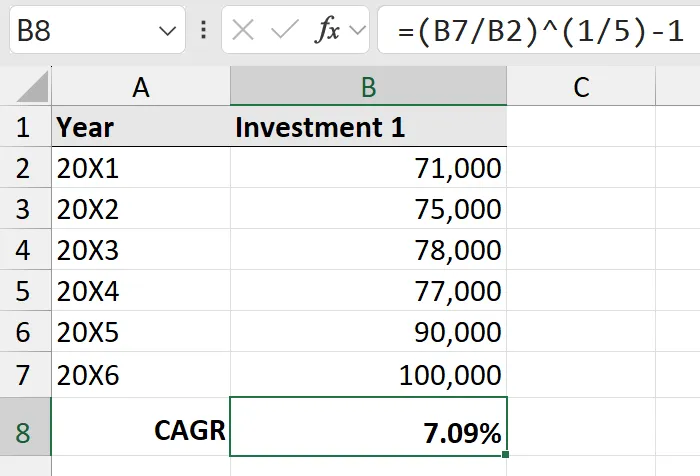The image size is (700, 476).
Task: Select column A header
Action: point(141,87)
